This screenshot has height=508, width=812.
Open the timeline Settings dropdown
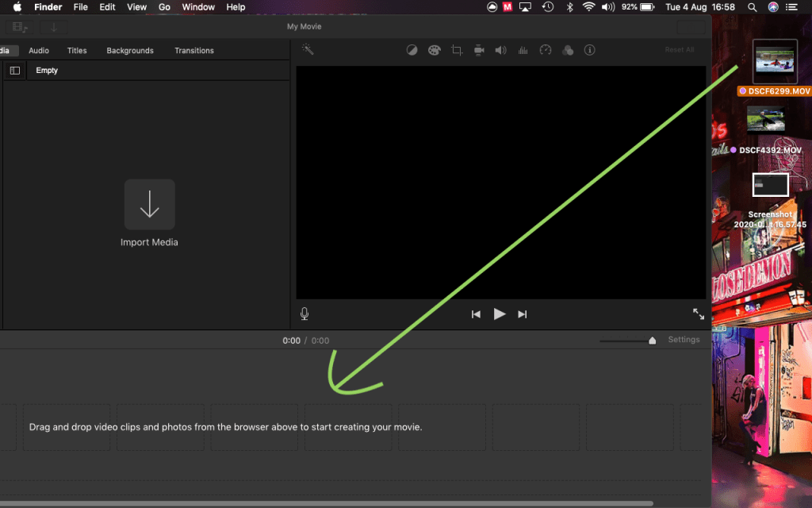pos(684,340)
